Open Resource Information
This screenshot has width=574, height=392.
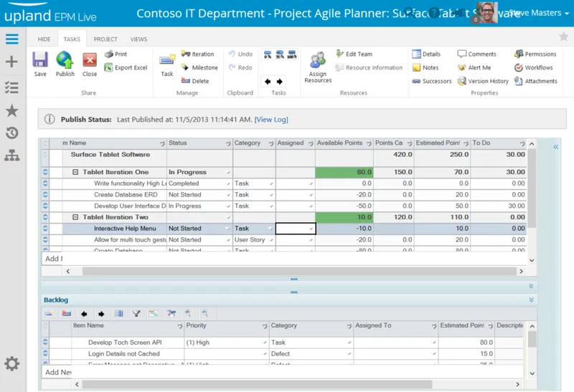(369, 67)
